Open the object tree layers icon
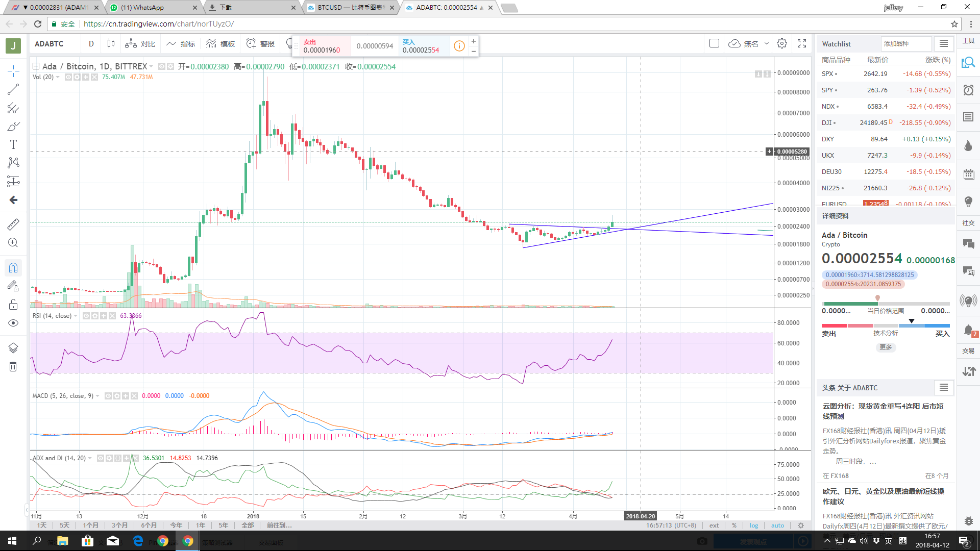This screenshot has width=980, height=551. 13,348
